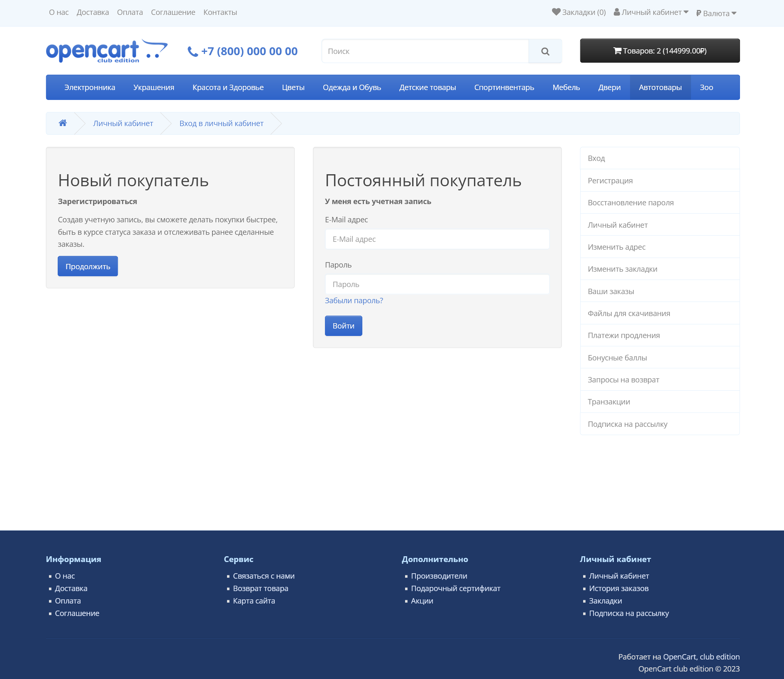
Task: Click the Поиск search box
Action: (425, 51)
